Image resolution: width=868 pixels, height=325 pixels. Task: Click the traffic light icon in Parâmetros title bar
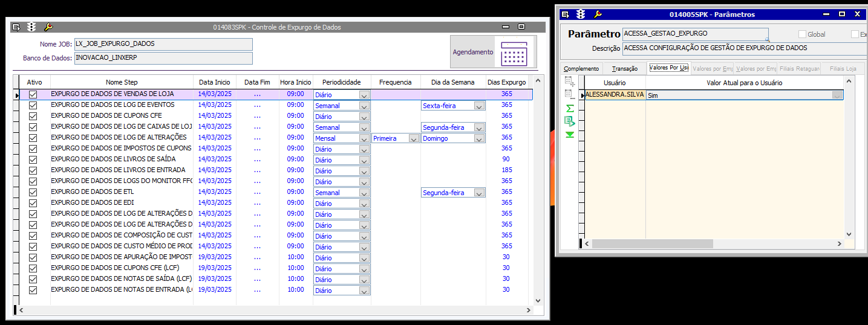tap(581, 14)
